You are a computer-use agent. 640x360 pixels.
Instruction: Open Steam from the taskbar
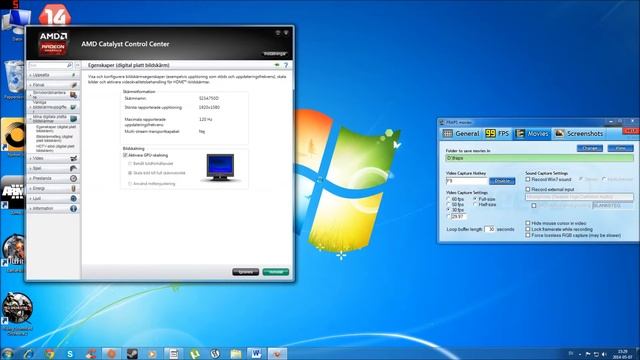point(132,353)
